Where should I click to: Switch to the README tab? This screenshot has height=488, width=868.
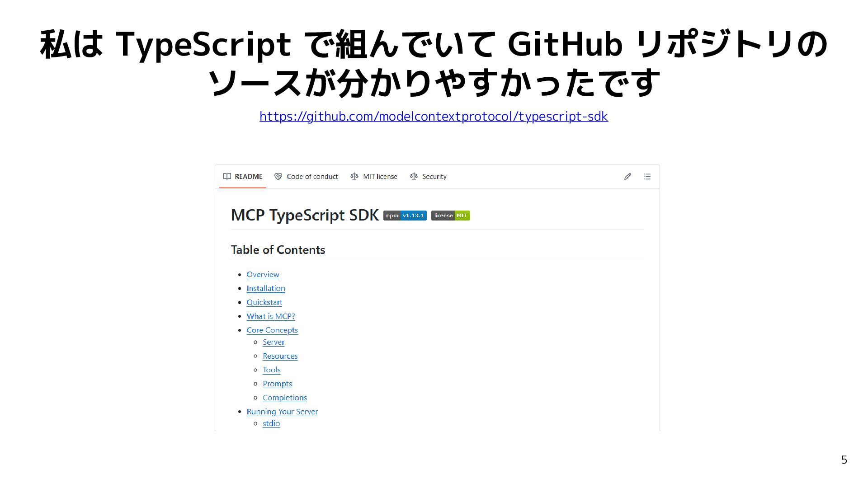(x=243, y=177)
